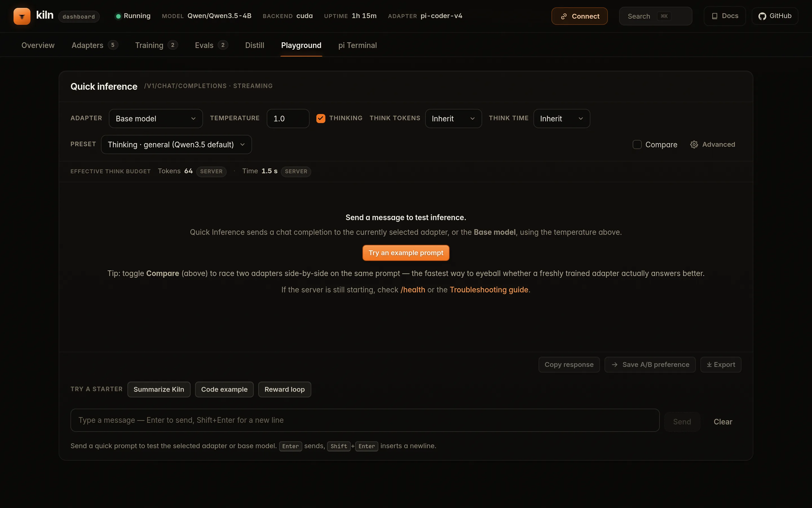Click the /V1/CHAT/COMPLETIONS · STREAMING label
The width and height of the screenshot is (812, 508).
[x=208, y=86]
